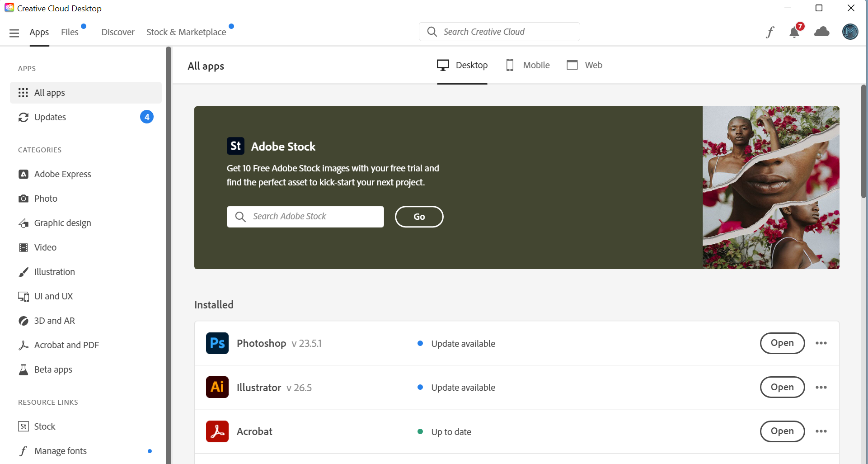Open the Stock & Marketplace menu
Viewport: 868px width, 464px height.
186,32
